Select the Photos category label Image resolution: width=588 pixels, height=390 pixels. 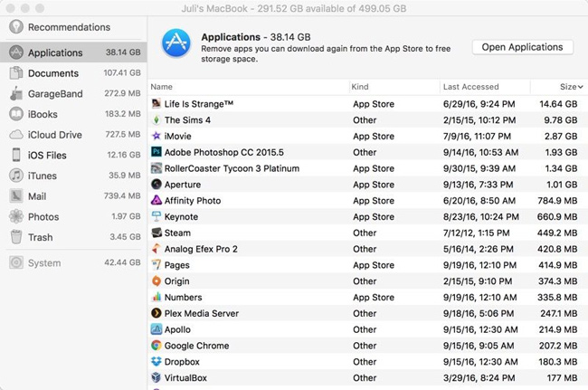tap(43, 217)
